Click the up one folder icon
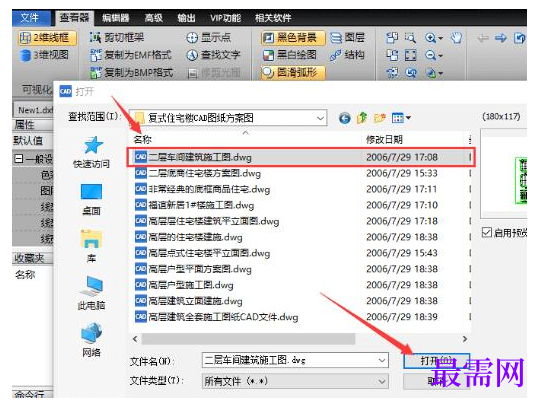Viewport: 543px width, 404px height. coord(362,118)
